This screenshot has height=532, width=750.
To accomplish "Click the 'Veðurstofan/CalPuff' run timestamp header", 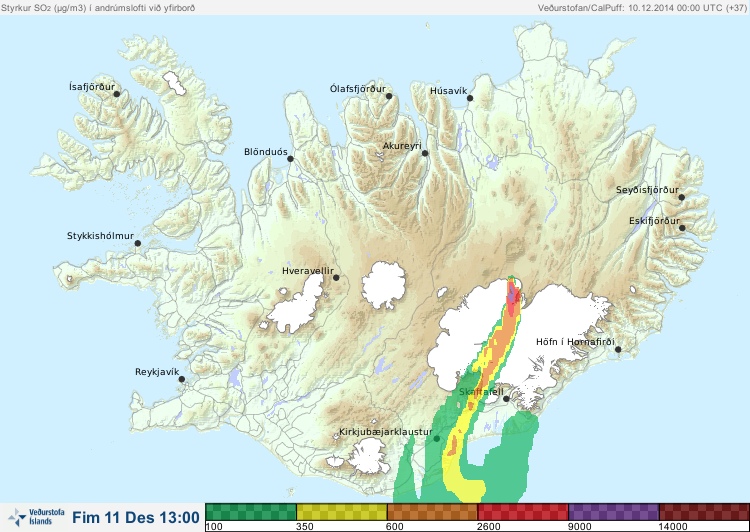I will (x=642, y=8).
